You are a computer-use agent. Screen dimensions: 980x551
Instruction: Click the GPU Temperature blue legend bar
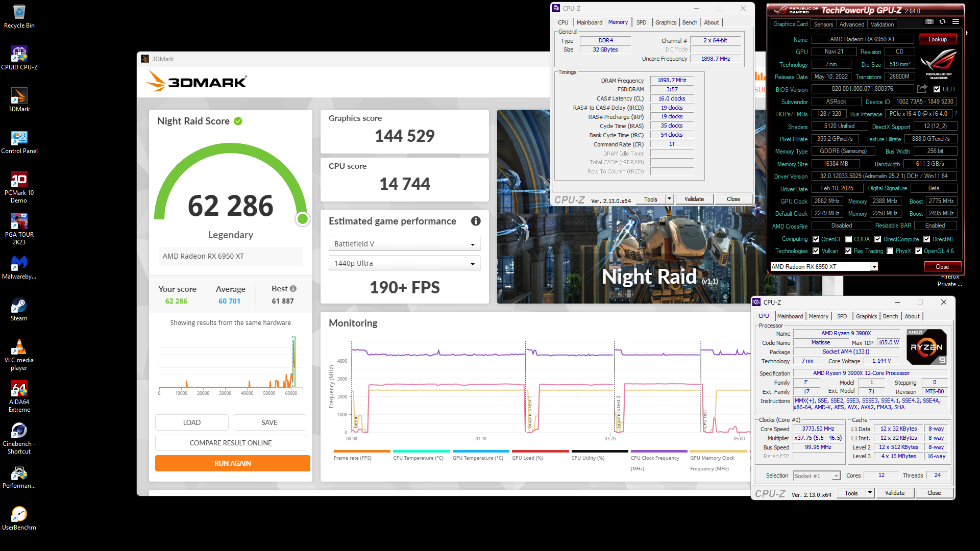(481, 452)
